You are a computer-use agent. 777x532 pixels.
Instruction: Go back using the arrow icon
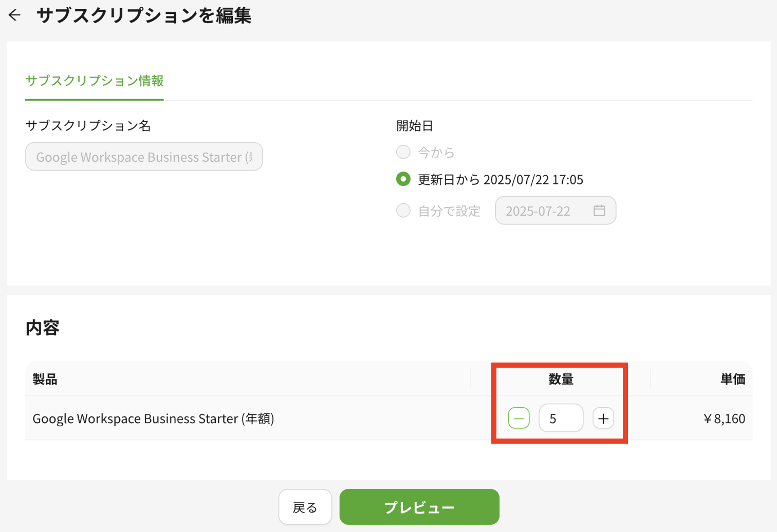[14, 15]
